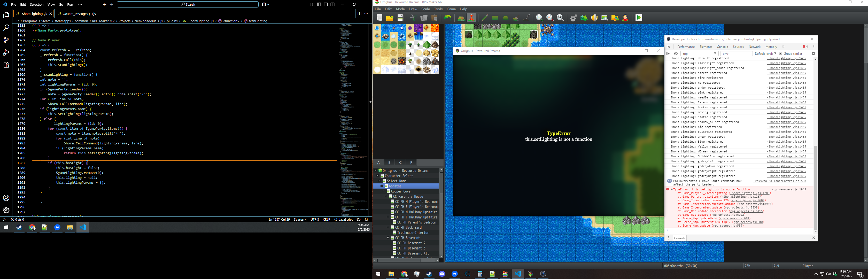Open rpg_managers.js:1949 source link

click(x=789, y=189)
